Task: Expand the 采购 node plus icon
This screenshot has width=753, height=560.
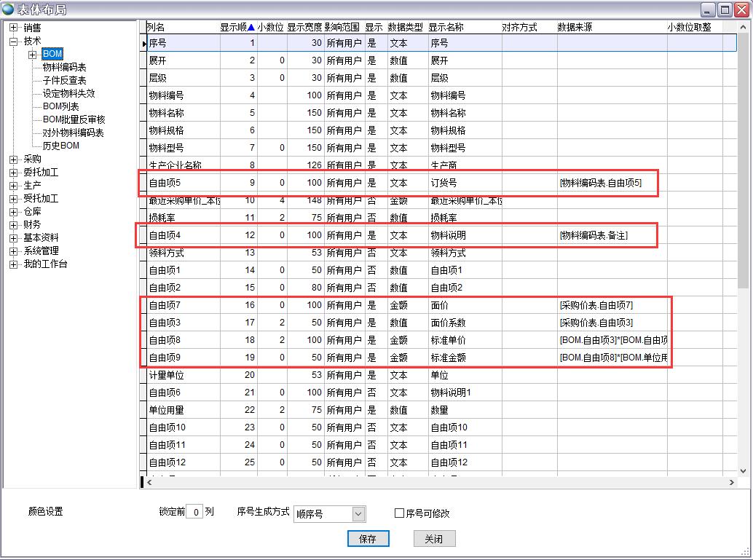Action: (13, 159)
